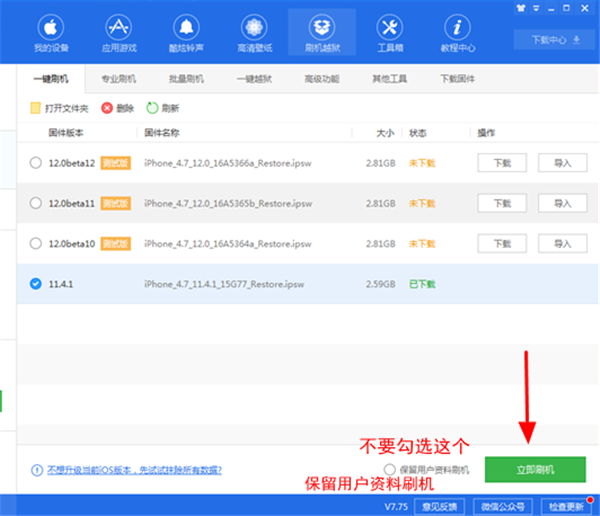Click the 打开文件夹 folder icon
Image resolution: width=600 pixels, height=516 pixels.
(x=36, y=108)
